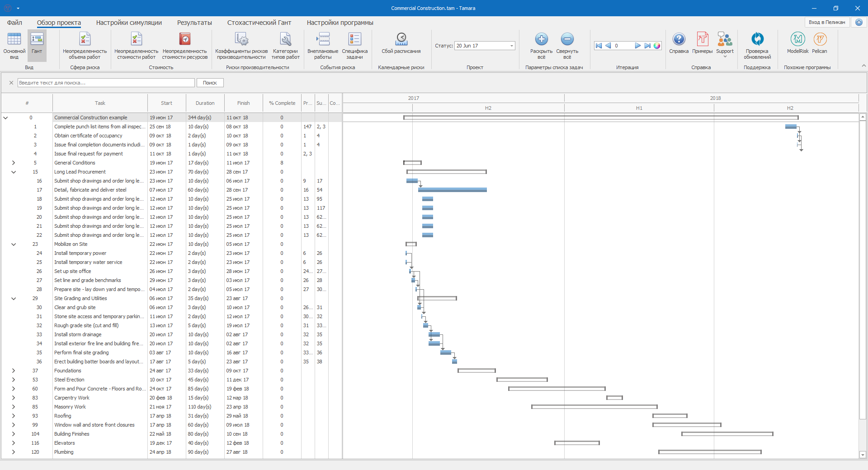Screen dimensions: 868x470
Task: Click Раскрыть всё to expand all tasks
Action: (x=541, y=44)
